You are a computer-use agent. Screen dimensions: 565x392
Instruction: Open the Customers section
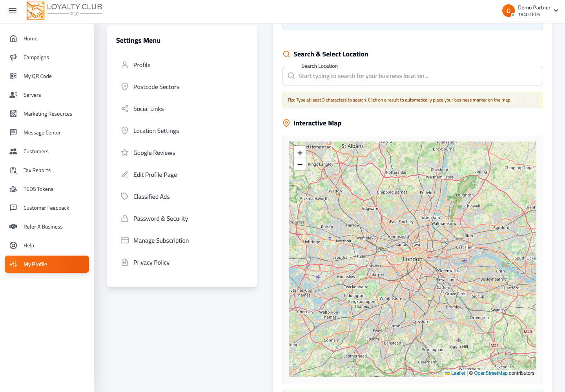47,151
